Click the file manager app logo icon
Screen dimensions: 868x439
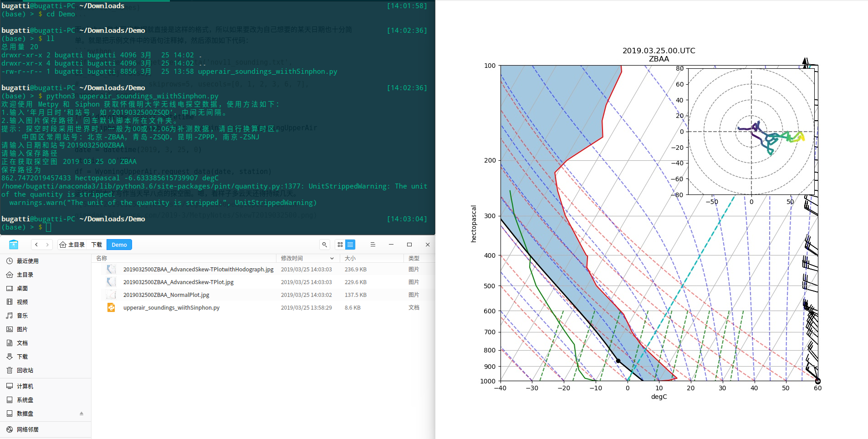(x=14, y=245)
